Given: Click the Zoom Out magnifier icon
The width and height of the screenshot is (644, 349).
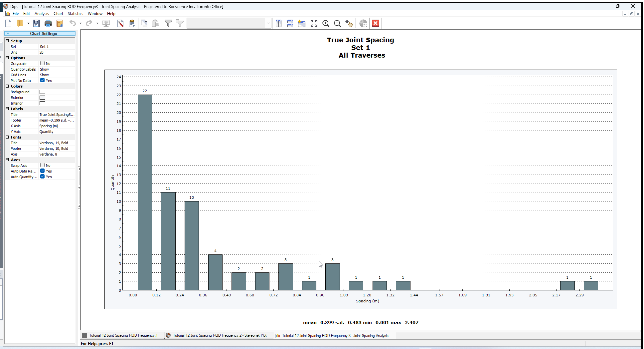Looking at the screenshot, I should coord(337,23).
